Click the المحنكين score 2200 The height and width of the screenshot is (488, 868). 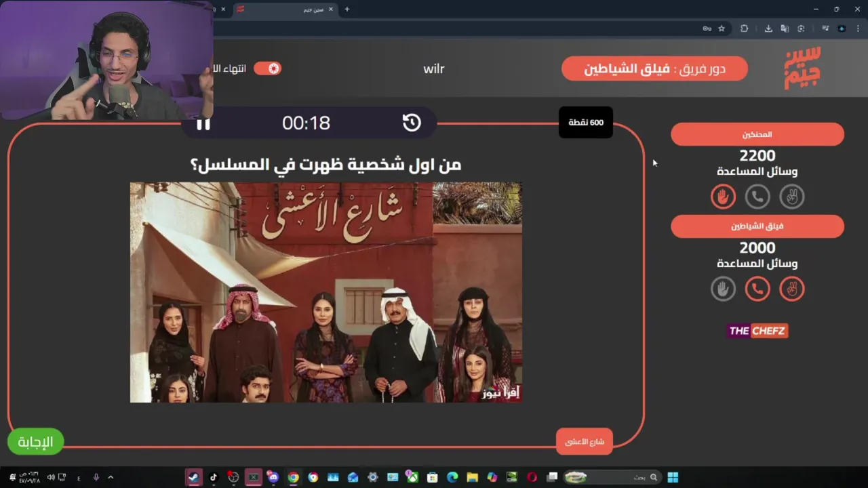(x=757, y=156)
